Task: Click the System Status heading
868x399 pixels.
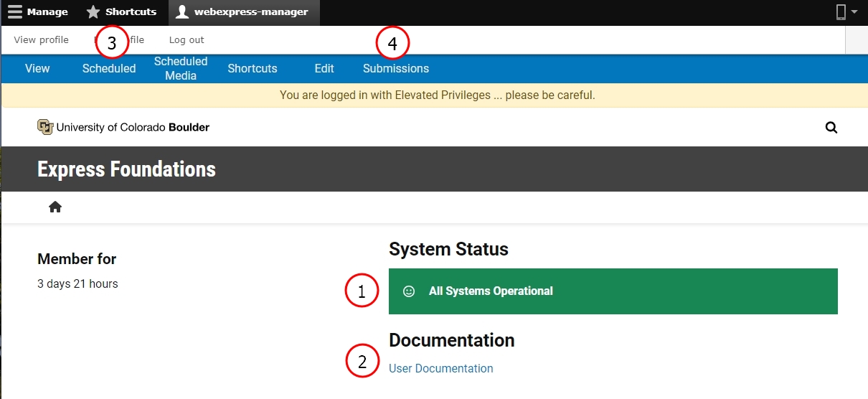Action: click(448, 249)
